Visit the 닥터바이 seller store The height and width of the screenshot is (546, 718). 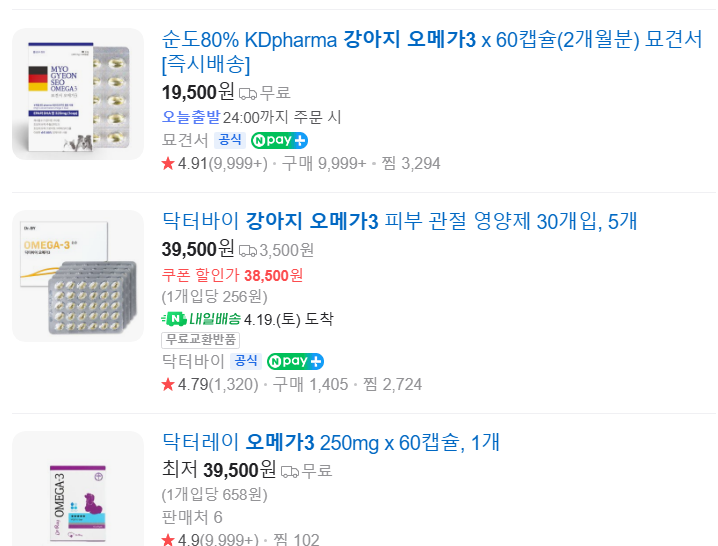[193, 361]
